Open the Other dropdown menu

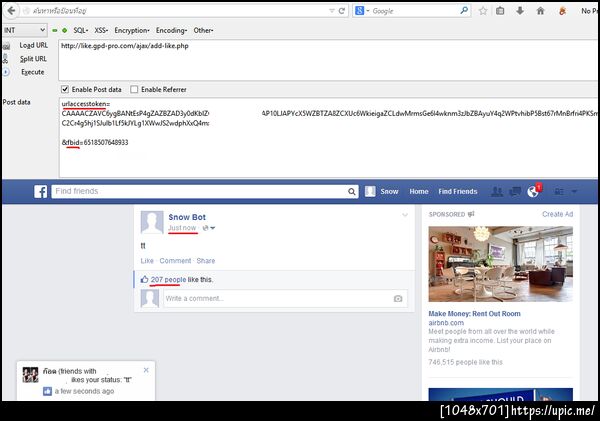pyautogui.click(x=203, y=30)
